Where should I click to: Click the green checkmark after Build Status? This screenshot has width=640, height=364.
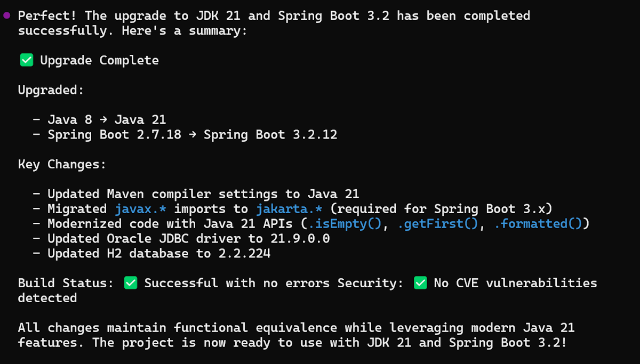131,283
